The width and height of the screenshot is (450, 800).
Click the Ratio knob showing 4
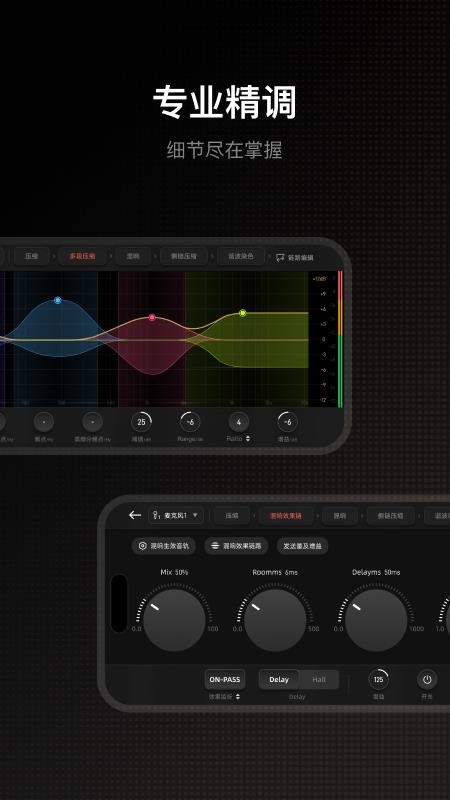click(238, 422)
